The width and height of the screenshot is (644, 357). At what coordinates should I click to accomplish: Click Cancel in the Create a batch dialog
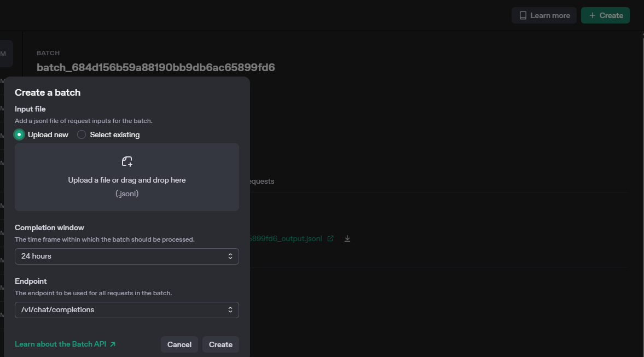pyautogui.click(x=179, y=344)
